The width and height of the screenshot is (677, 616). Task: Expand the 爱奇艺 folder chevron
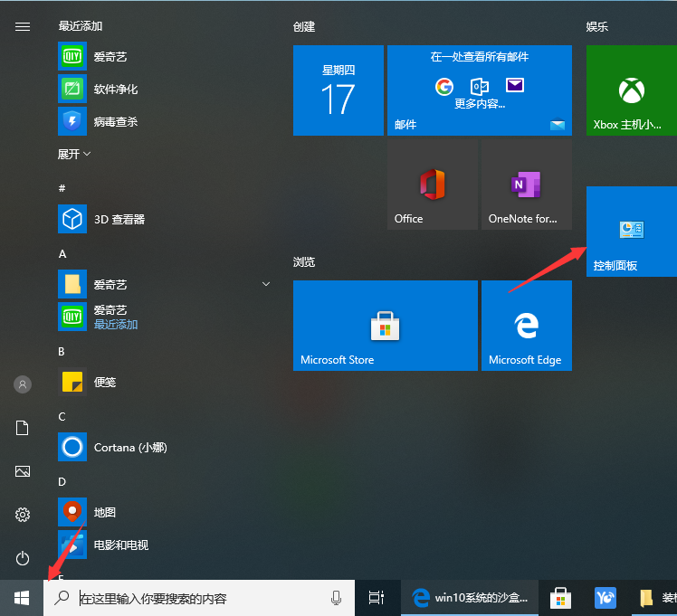coord(265,284)
